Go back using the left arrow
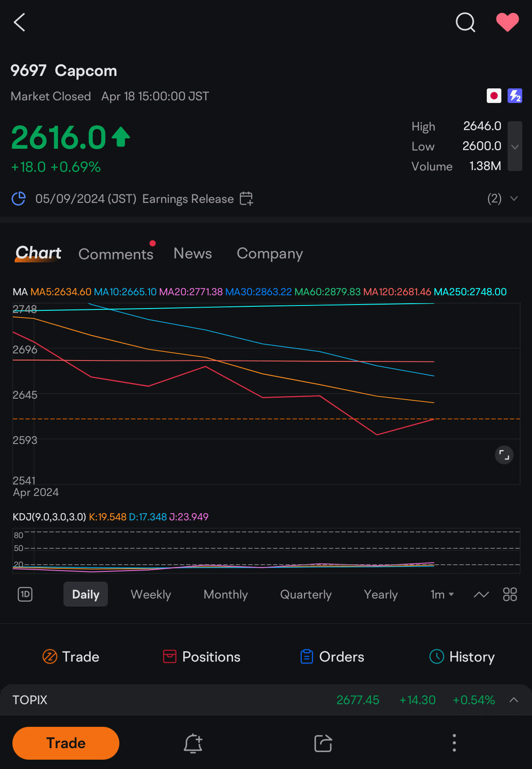This screenshot has width=532, height=769. click(x=20, y=22)
